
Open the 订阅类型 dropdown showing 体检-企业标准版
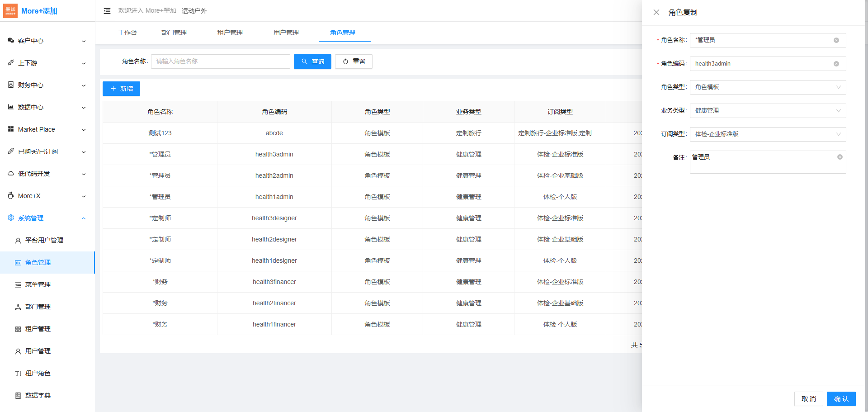point(767,134)
